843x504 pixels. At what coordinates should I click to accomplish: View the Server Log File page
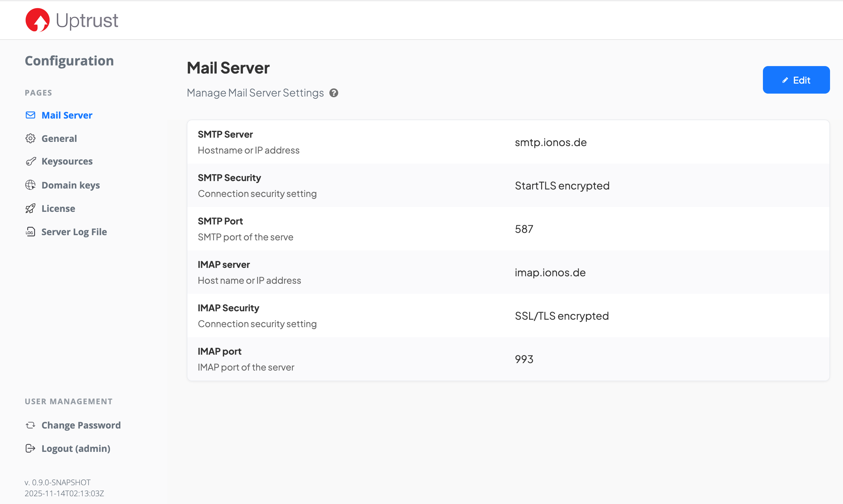point(74,232)
